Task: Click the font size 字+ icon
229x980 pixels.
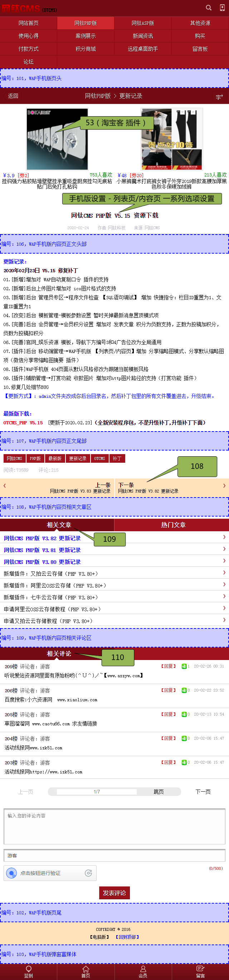Action: pyautogui.click(x=219, y=97)
